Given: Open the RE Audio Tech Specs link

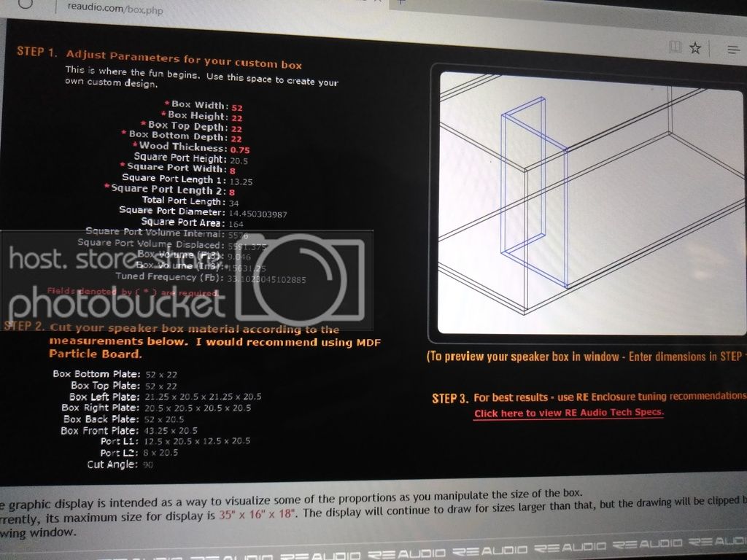Looking at the screenshot, I should click(568, 413).
